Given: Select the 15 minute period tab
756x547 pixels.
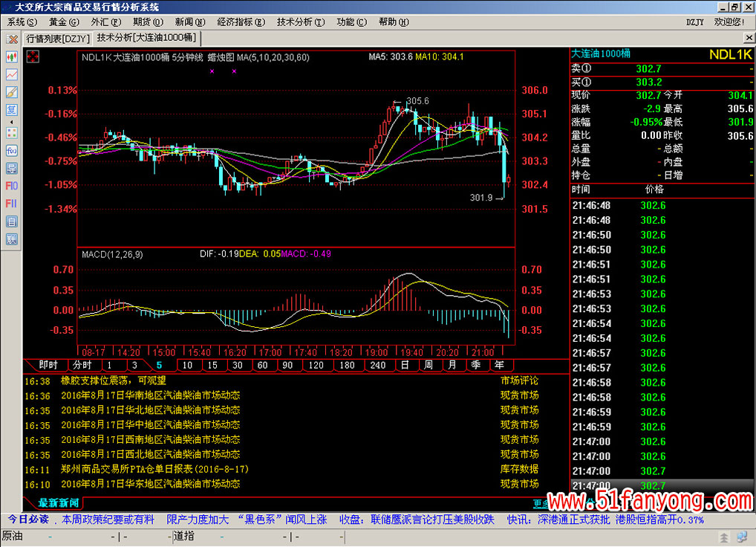Looking at the screenshot, I should pyautogui.click(x=212, y=365).
